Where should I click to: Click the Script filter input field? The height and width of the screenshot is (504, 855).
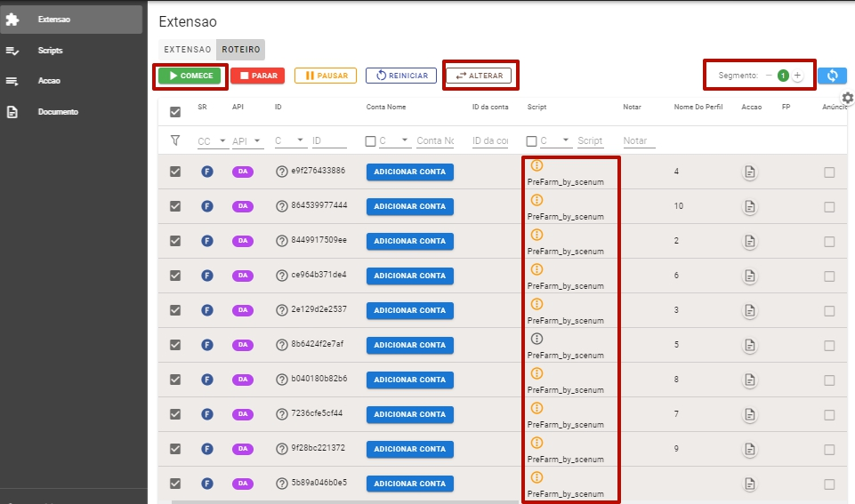coord(590,140)
